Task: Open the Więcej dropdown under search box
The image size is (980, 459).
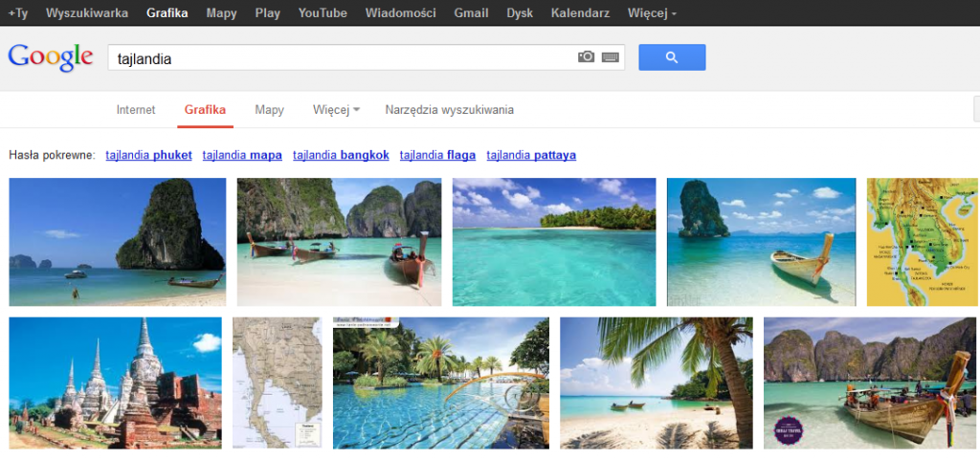Action: coord(336,110)
